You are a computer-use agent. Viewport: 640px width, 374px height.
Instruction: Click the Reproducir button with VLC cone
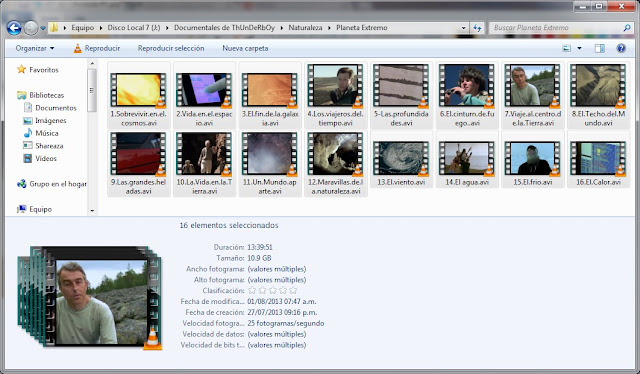point(97,48)
